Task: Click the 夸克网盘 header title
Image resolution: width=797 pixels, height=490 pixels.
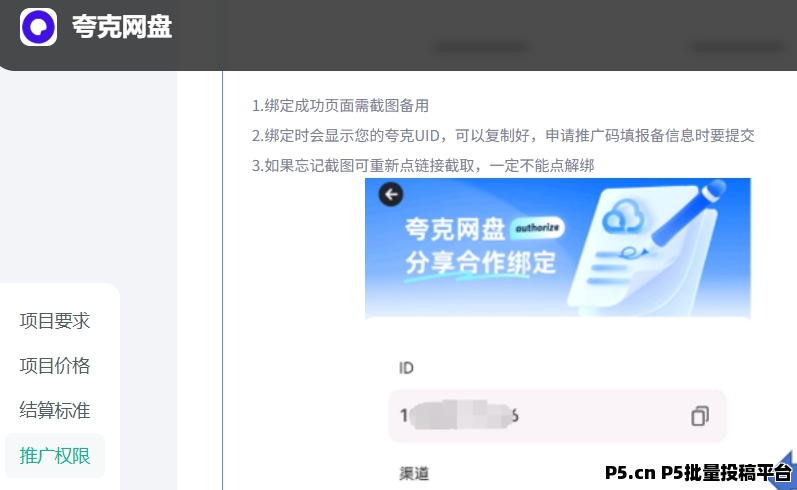Action: (x=122, y=27)
